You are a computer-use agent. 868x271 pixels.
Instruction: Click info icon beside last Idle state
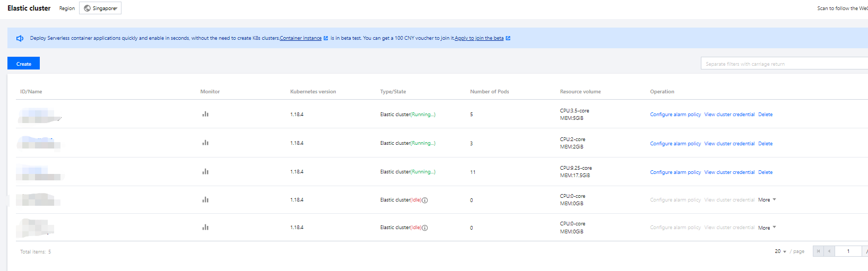[x=425, y=228]
